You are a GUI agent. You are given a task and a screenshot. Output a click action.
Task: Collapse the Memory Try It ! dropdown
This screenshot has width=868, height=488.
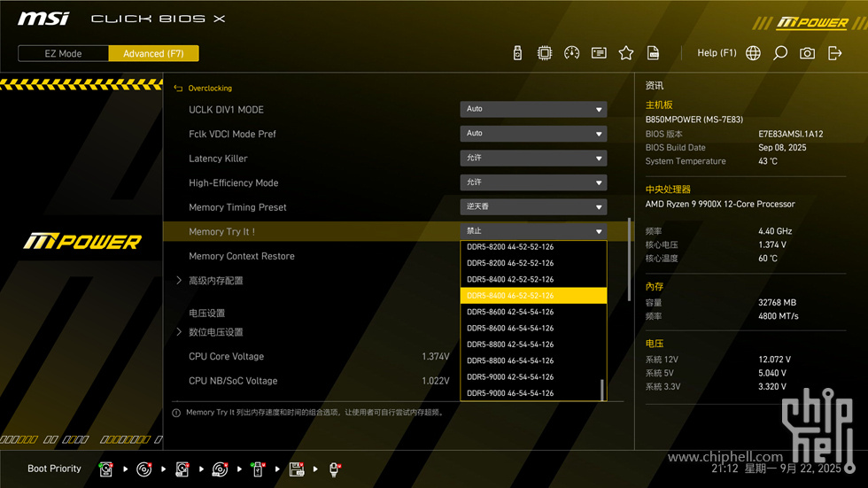pos(533,231)
